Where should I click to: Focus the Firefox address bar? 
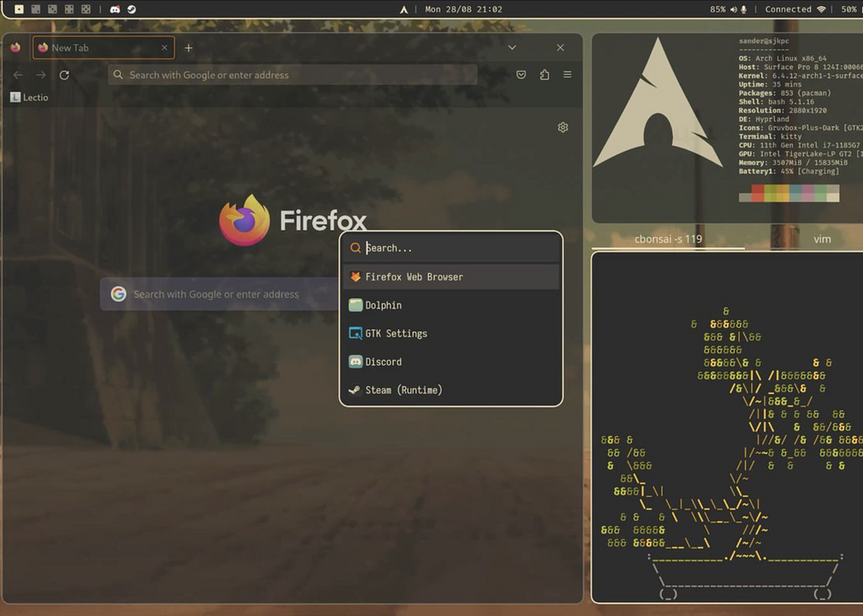pyautogui.click(x=292, y=75)
